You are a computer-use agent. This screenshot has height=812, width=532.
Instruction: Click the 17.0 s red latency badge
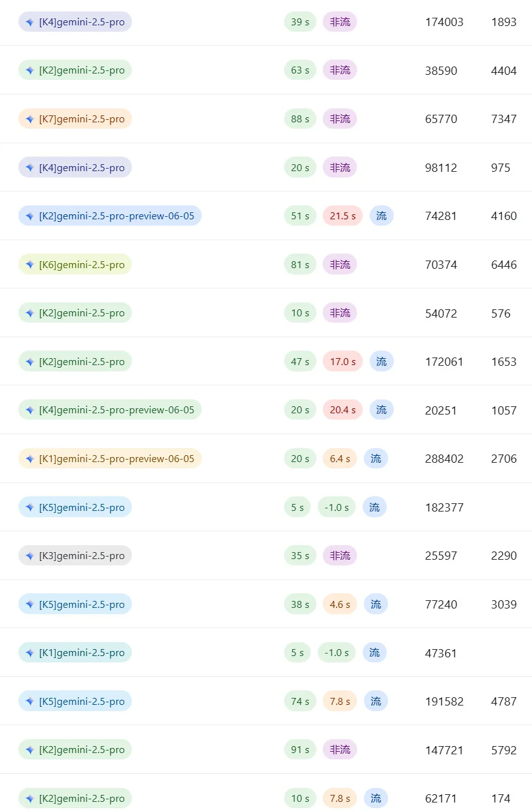click(x=342, y=362)
